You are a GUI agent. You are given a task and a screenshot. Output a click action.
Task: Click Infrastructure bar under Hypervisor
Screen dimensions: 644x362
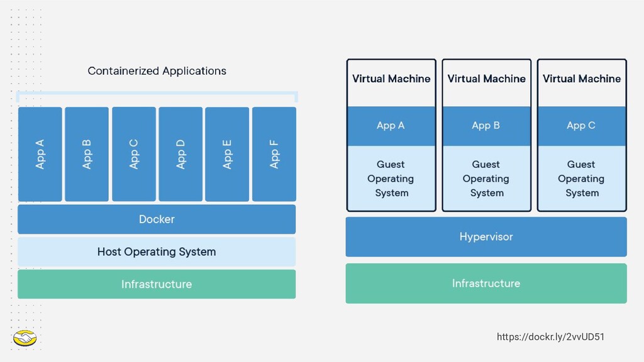[486, 283]
